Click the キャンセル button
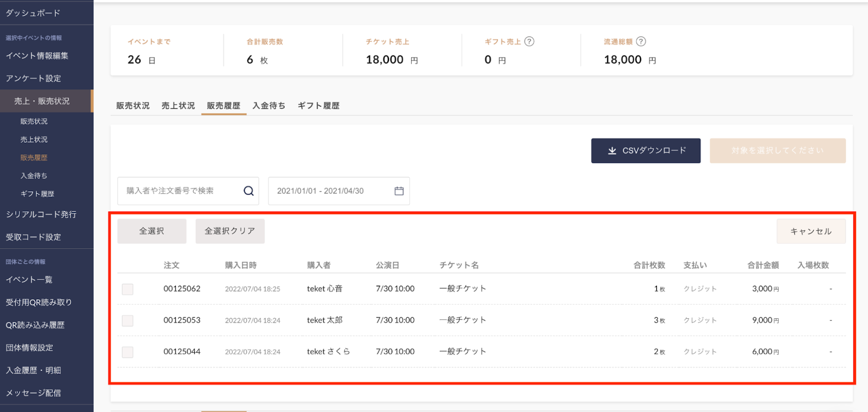The image size is (868, 412). 810,231
